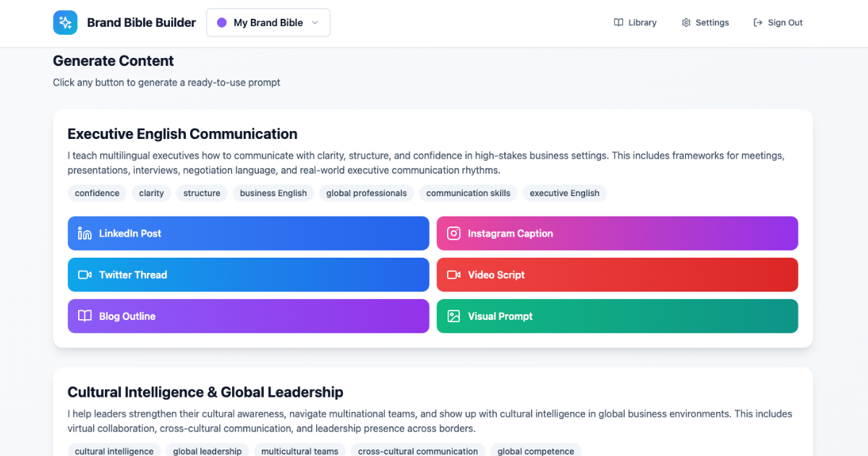Open the My Brand Bible dropdown
Screen dimensions: 868x456
(x=268, y=22)
